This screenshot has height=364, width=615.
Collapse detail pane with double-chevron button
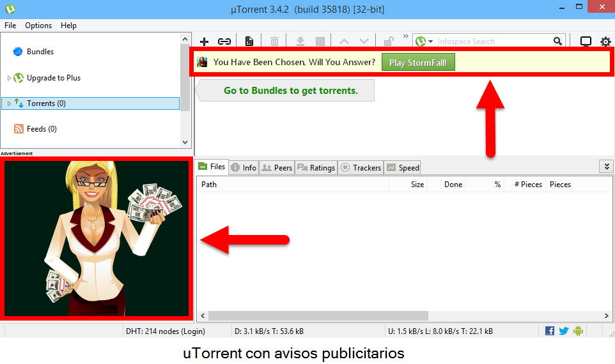[607, 167]
